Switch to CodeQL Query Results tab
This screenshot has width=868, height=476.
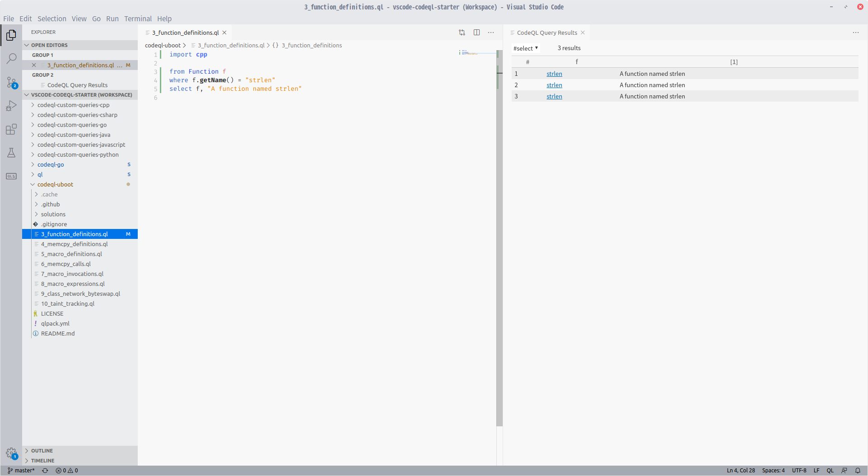547,33
